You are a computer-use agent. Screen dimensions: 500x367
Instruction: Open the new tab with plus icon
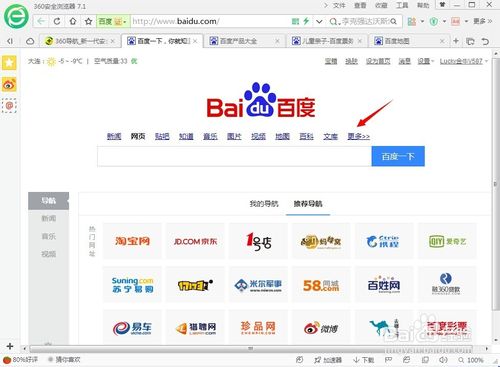456,41
